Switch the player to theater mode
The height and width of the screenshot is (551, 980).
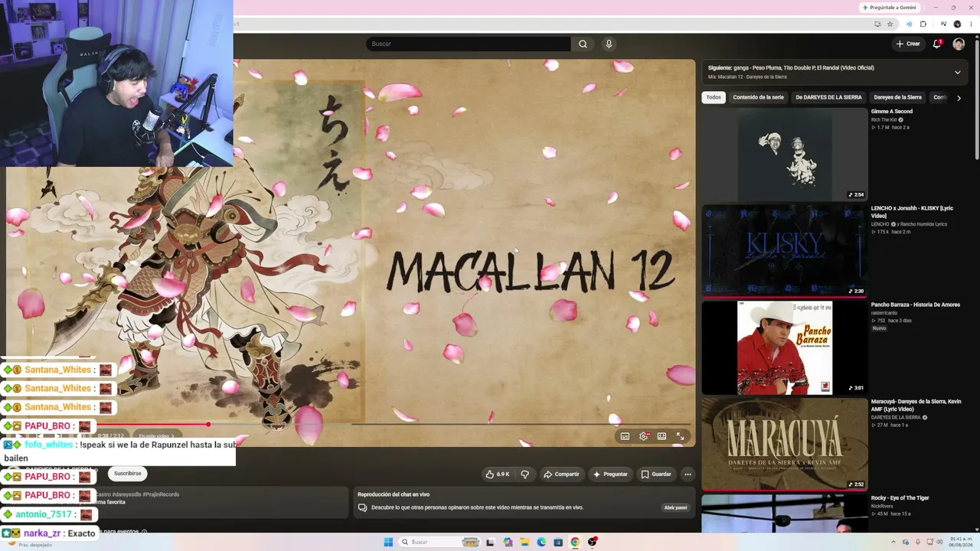click(x=661, y=436)
